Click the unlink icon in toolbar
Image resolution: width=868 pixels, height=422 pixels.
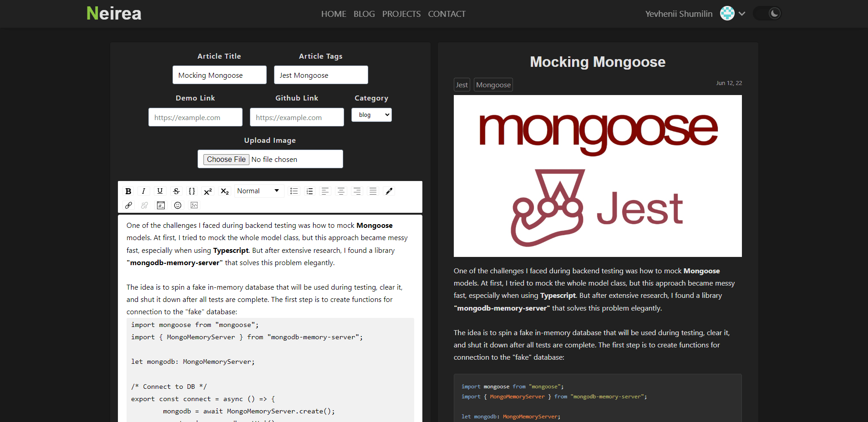(x=145, y=205)
